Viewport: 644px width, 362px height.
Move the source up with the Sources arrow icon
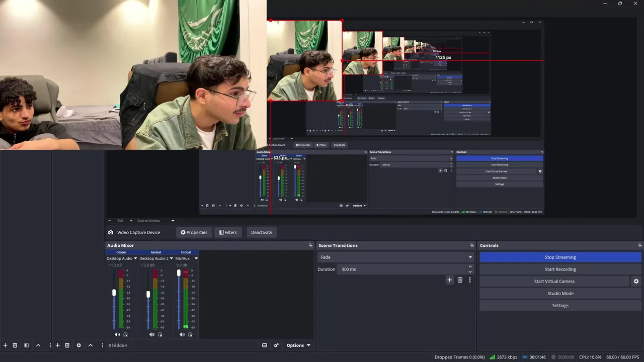[91, 345]
